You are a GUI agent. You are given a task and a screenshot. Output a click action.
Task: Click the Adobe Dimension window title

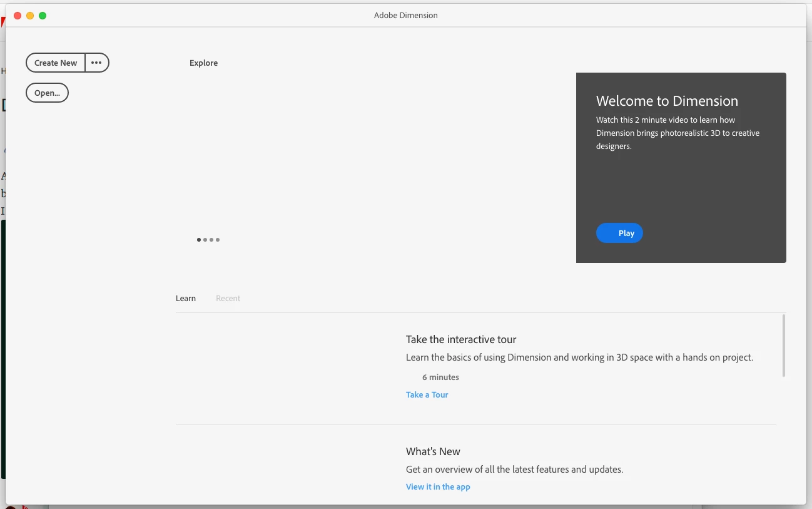(x=406, y=15)
